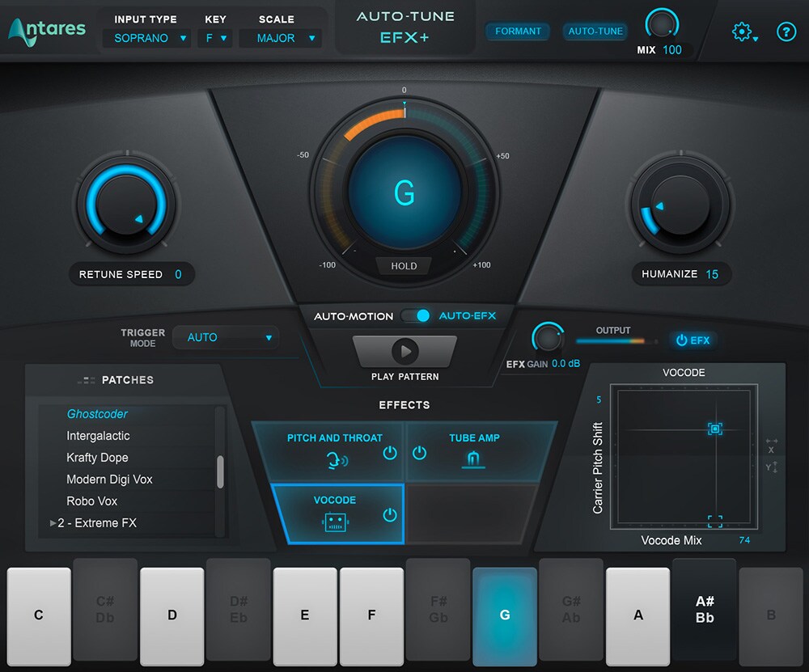Click the Output level meter

(617, 341)
